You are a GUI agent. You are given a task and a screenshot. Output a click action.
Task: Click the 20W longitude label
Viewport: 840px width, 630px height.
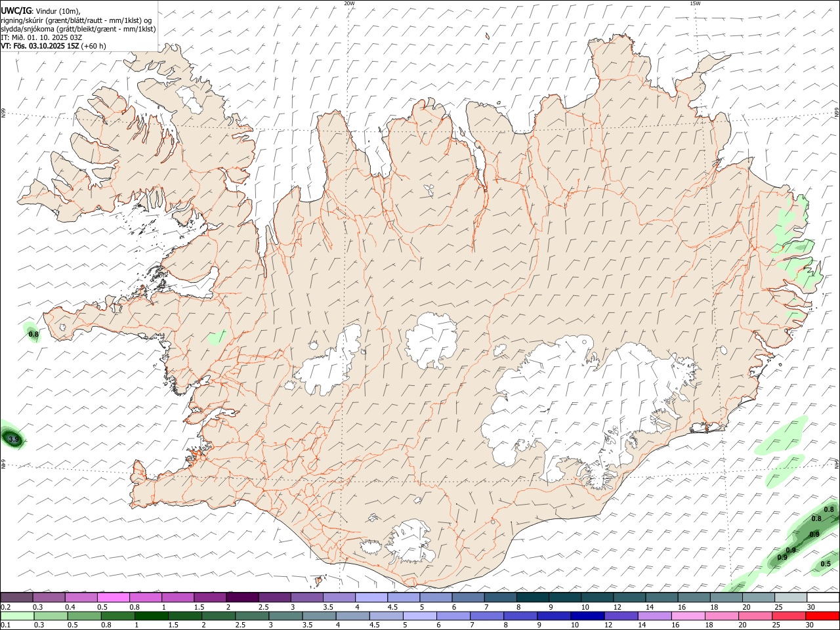(x=350, y=3)
